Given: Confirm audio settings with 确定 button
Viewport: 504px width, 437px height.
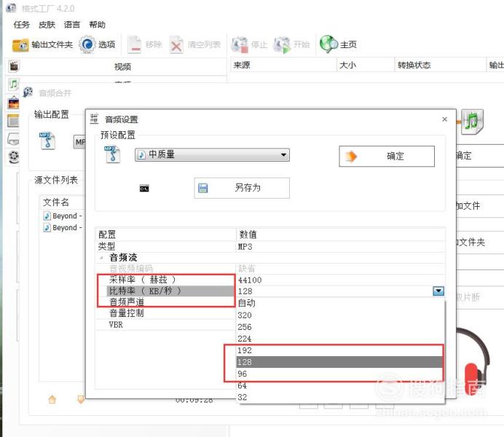Looking at the screenshot, I should [x=387, y=157].
